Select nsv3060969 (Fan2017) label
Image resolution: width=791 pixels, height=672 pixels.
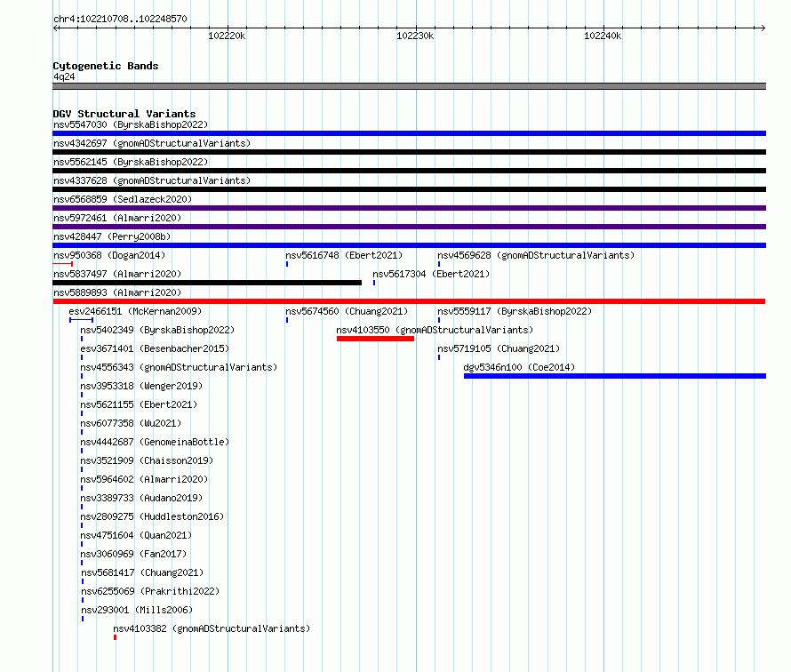coord(133,554)
